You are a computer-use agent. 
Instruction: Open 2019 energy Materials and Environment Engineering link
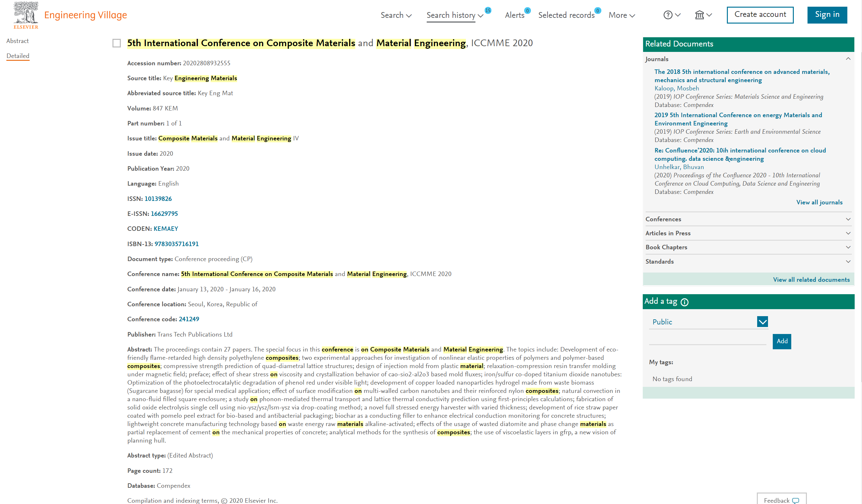738,119
